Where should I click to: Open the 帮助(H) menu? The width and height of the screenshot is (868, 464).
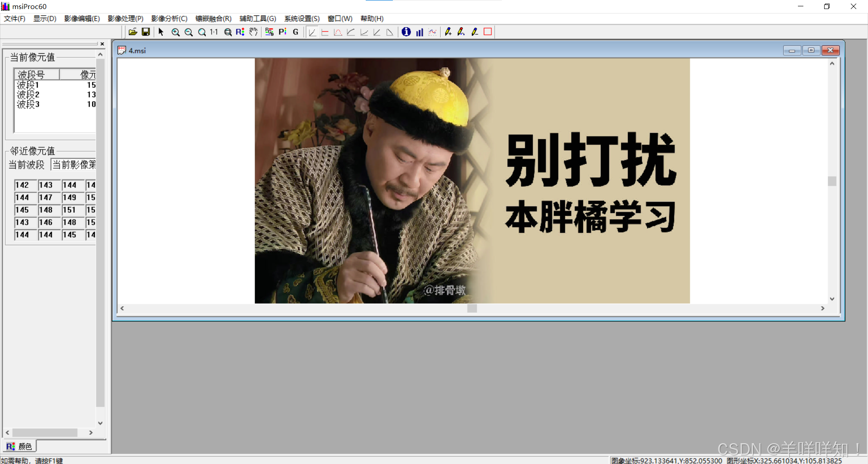[x=372, y=19]
